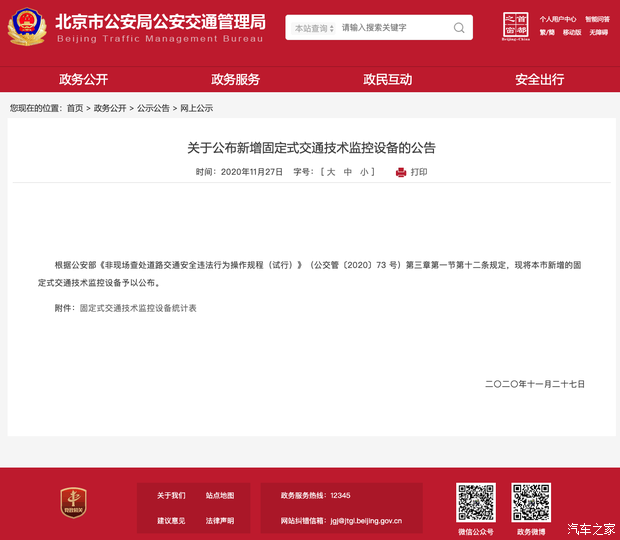Open 关于我们 in the footer

tap(171, 496)
